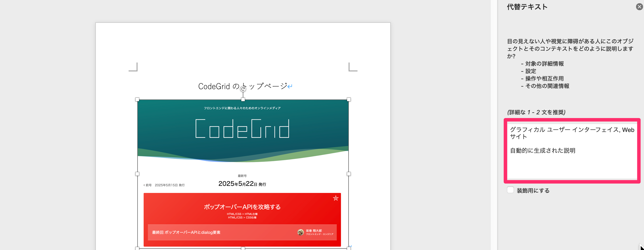Click the '(詳細な 1 - 2 文を推奨)' hint text
Image resolution: width=644 pixels, height=250 pixels.
(x=536, y=112)
